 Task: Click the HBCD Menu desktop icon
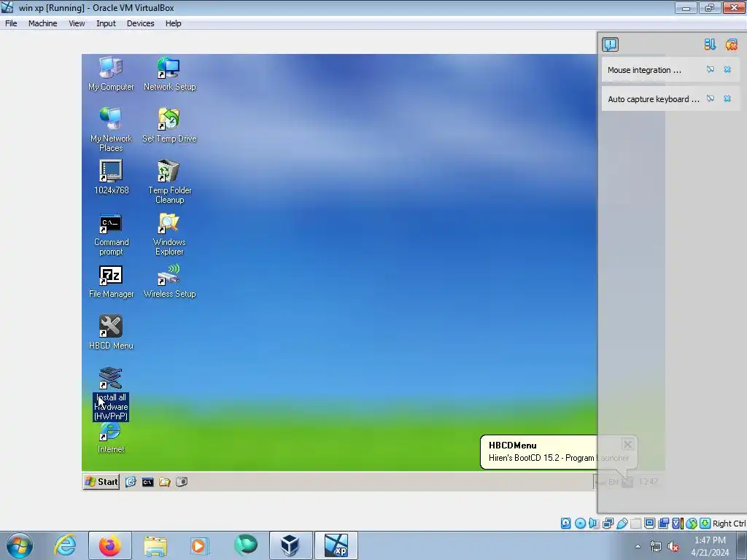[111, 332]
